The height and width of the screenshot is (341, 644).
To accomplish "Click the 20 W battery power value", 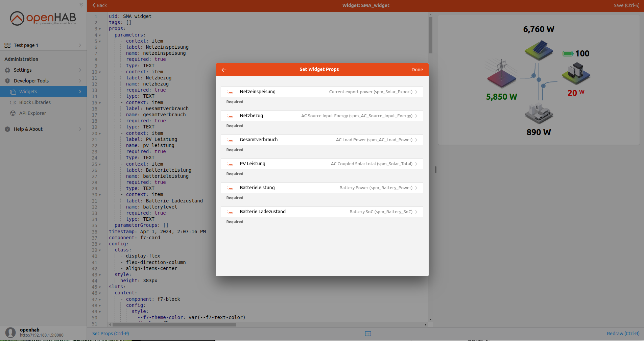I will pyautogui.click(x=576, y=93).
